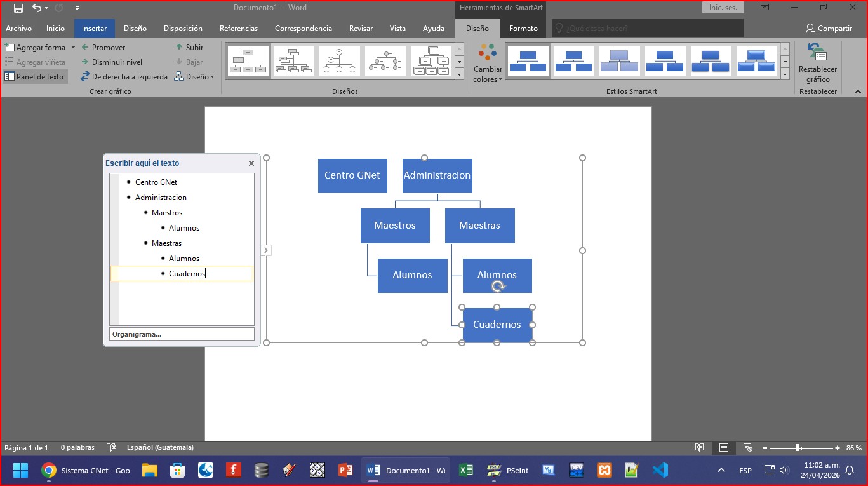Select the Maestros bullet in text pane
868x486 pixels.
[x=167, y=213]
